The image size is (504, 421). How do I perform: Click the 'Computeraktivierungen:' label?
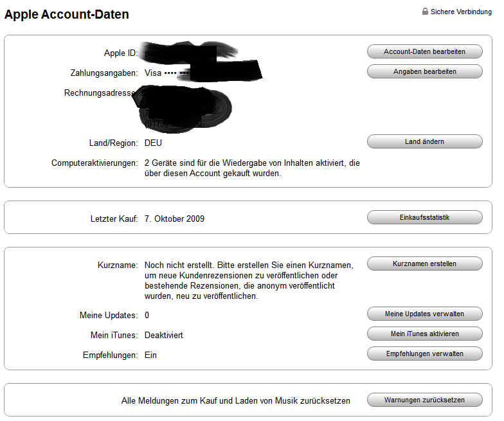94,163
